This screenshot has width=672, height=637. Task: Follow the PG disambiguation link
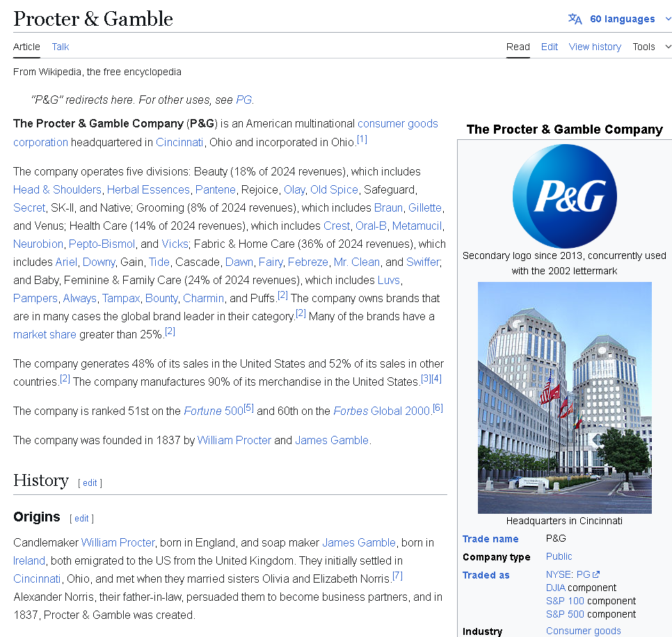[x=244, y=100]
